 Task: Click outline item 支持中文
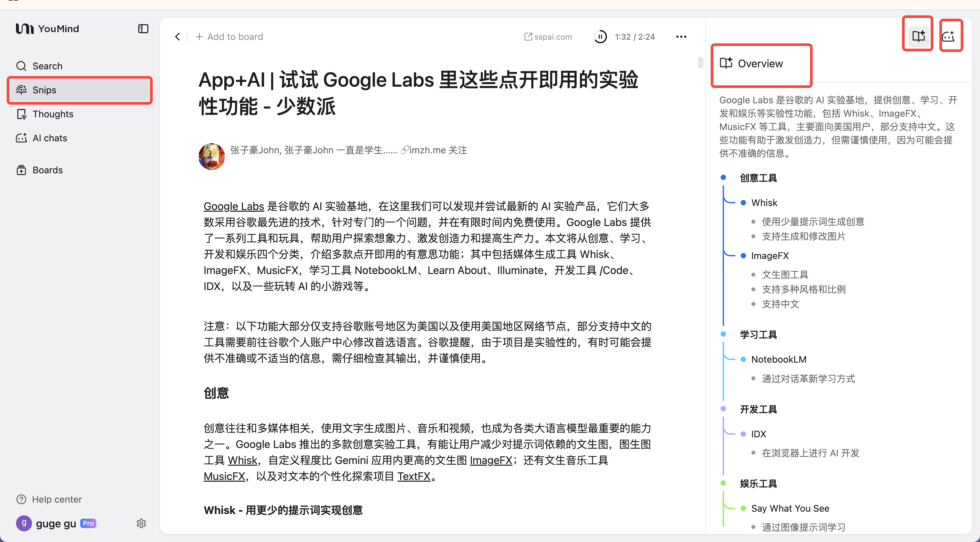tap(780, 304)
